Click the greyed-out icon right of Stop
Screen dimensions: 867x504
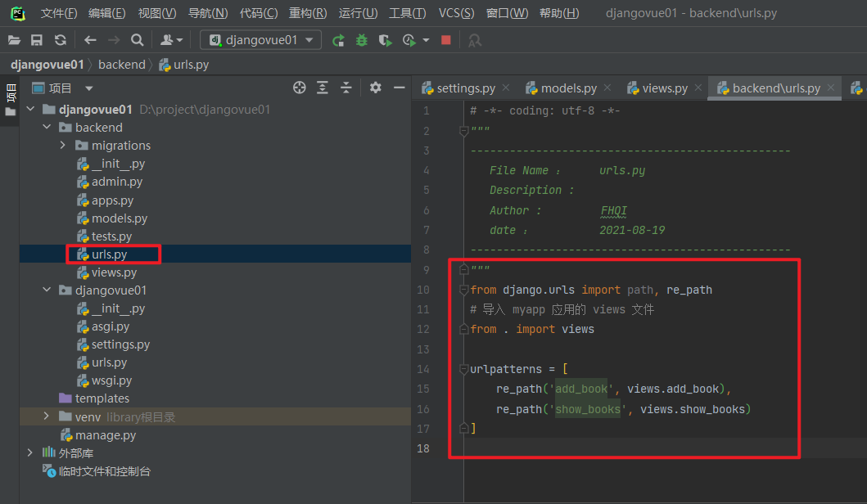pyautogui.click(x=474, y=40)
